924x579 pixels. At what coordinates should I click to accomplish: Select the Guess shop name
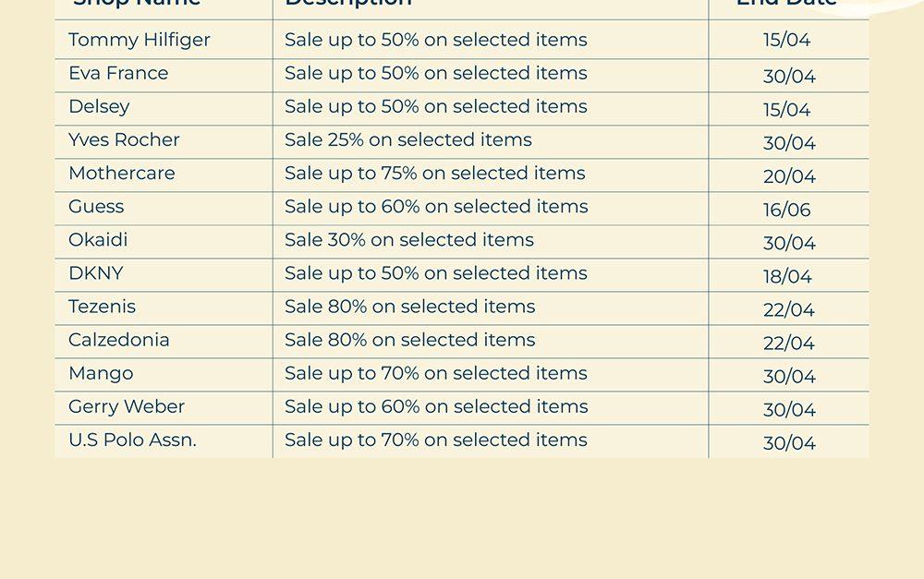(x=96, y=206)
